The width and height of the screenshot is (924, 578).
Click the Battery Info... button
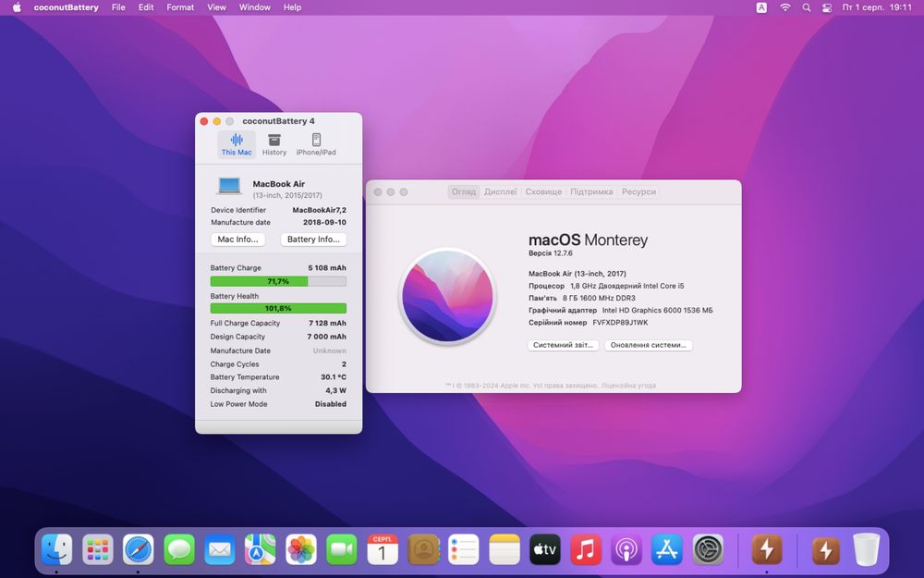313,240
